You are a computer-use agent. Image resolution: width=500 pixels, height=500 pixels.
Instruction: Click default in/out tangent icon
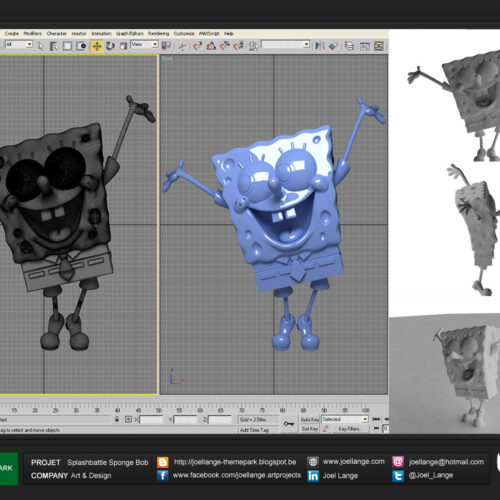pyautogui.click(x=325, y=429)
